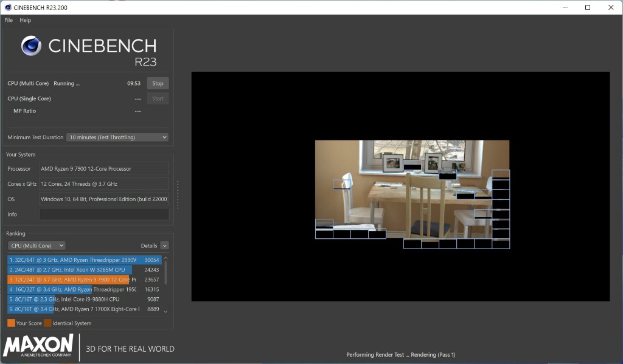623x364 pixels.
Task: Click the Cinebench icon in title bar
Action: point(7,7)
